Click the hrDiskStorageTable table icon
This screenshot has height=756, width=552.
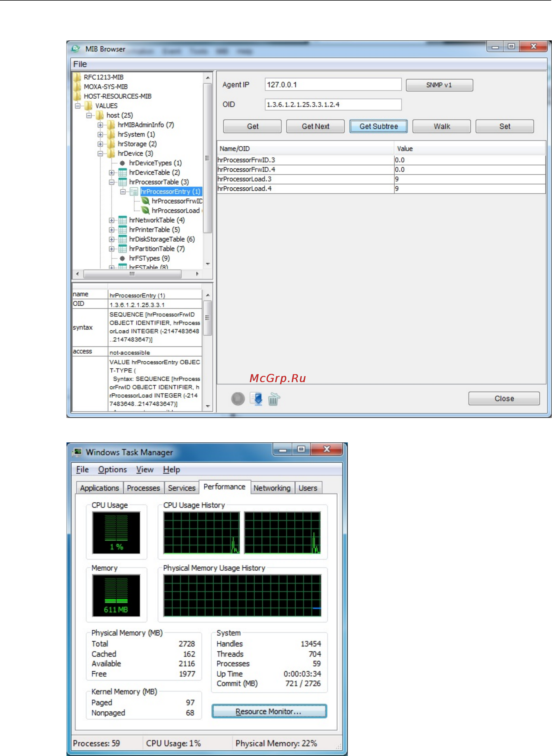pos(123,239)
